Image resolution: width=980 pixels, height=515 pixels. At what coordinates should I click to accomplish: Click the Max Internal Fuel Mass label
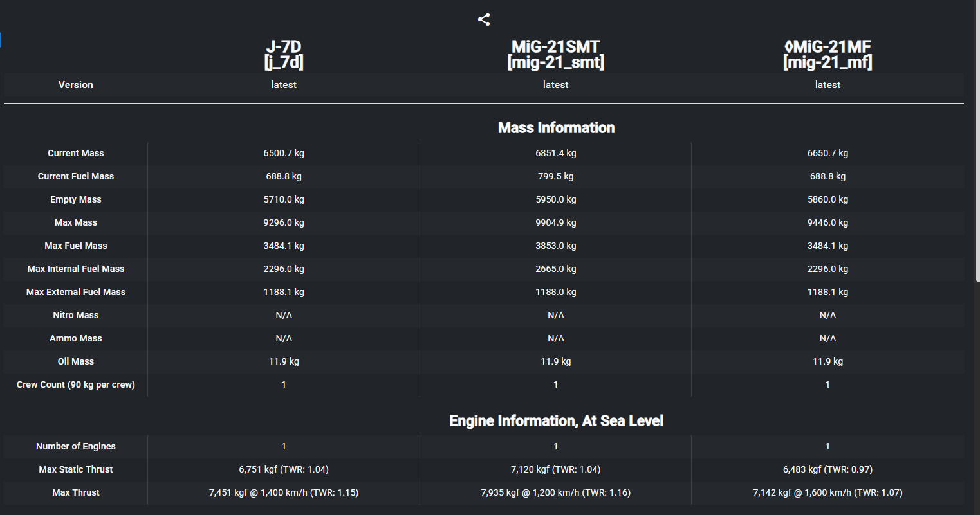pos(76,269)
